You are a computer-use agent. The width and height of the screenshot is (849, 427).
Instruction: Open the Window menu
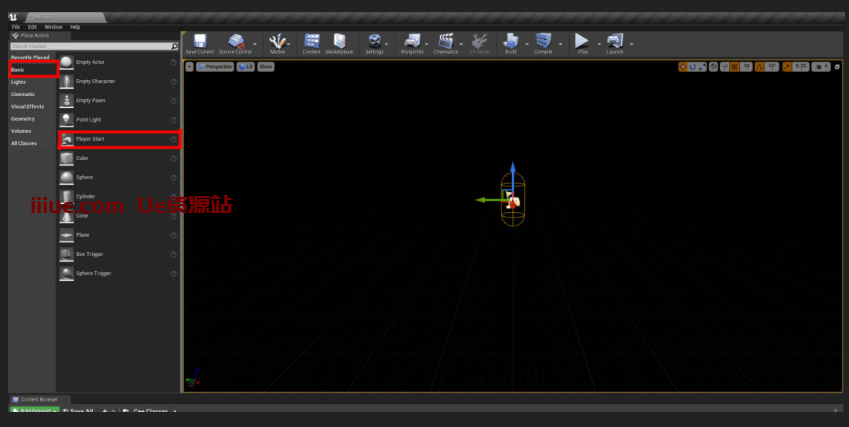point(53,27)
